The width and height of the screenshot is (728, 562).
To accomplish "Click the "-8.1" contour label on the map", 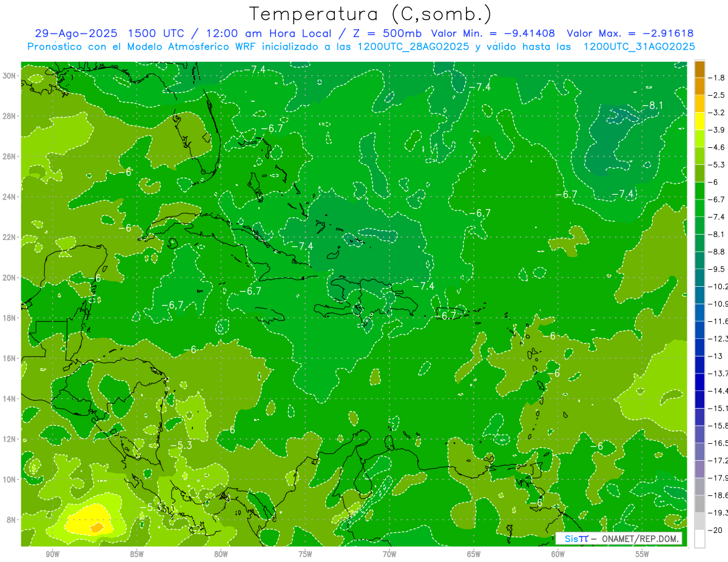I will 653,105.
